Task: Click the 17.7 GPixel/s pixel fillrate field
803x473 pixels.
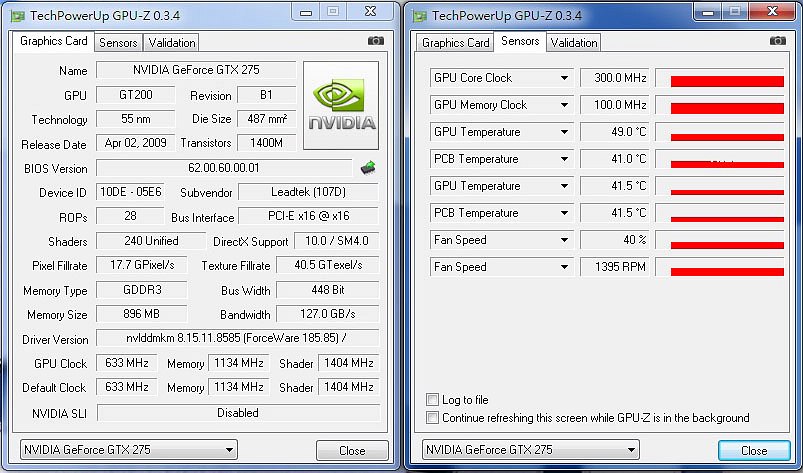Action: point(142,265)
